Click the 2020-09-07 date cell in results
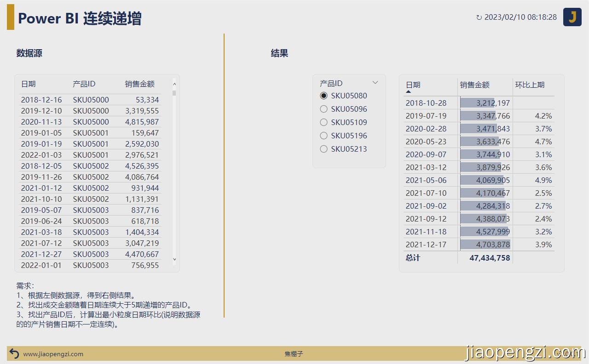 [x=426, y=154]
